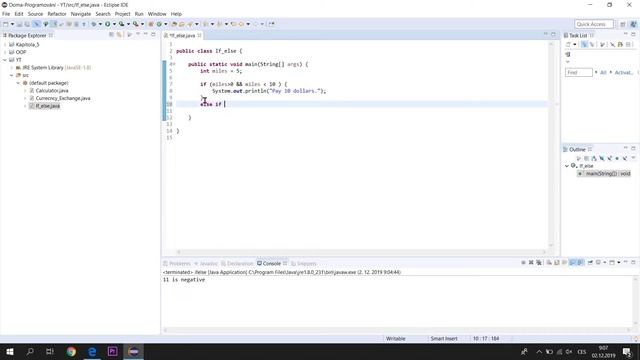Click the Activate link in Task List
Screen dimensions: 640x360
tap(623, 73)
